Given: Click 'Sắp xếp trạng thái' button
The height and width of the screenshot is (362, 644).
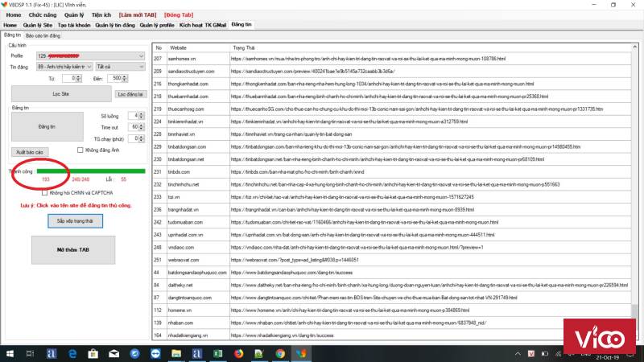Looking at the screenshot, I should 75,221.
